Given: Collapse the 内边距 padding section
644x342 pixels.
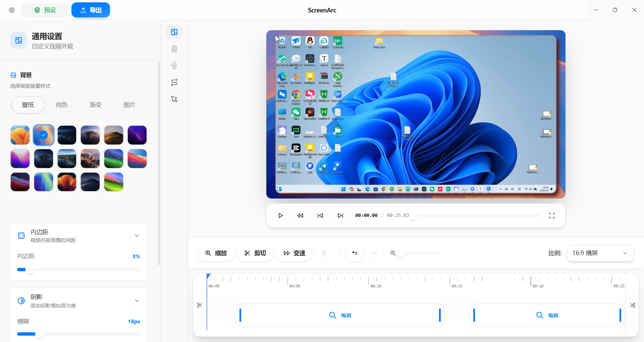Looking at the screenshot, I should 137,236.
